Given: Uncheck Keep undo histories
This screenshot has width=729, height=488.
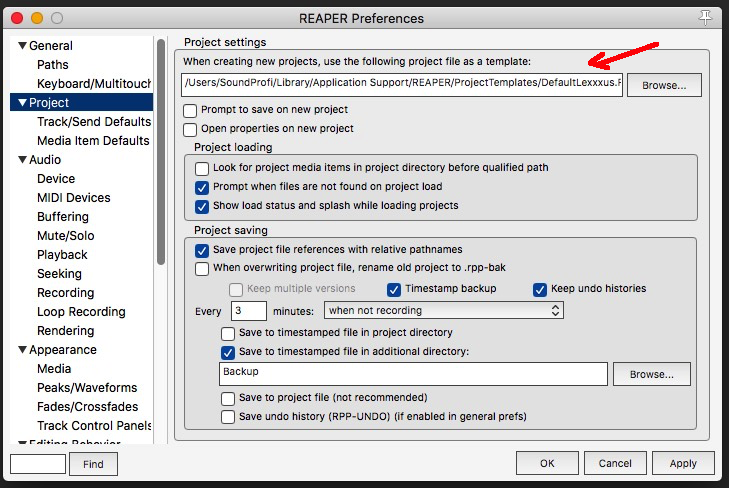Looking at the screenshot, I should tap(540, 290).
